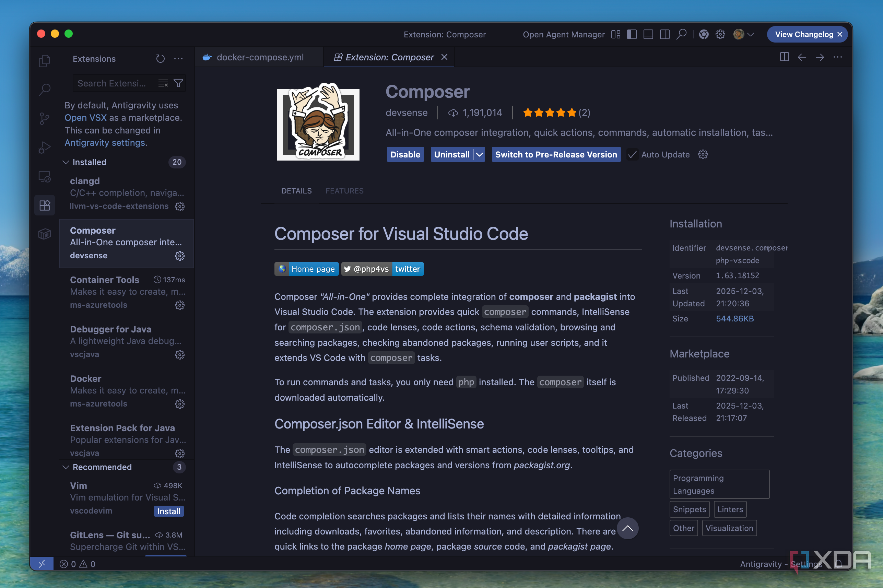Open remote window indicator in status bar
The width and height of the screenshot is (883, 588).
[x=42, y=564]
